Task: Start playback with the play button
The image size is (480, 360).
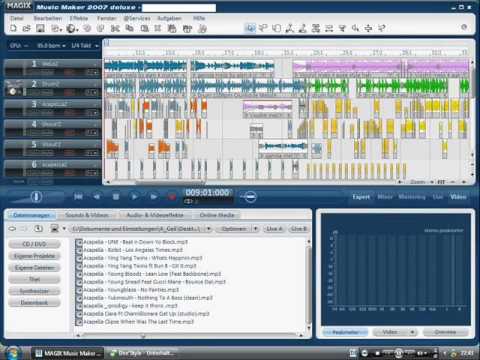Action: point(134,197)
